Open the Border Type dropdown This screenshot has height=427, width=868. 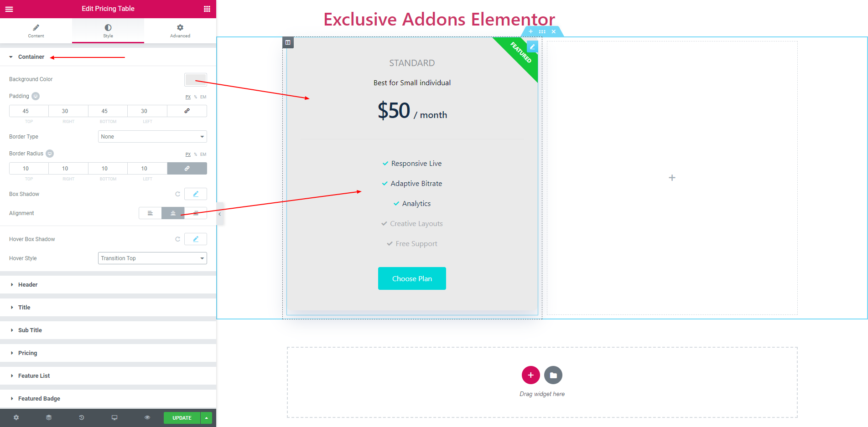(x=152, y=137)
